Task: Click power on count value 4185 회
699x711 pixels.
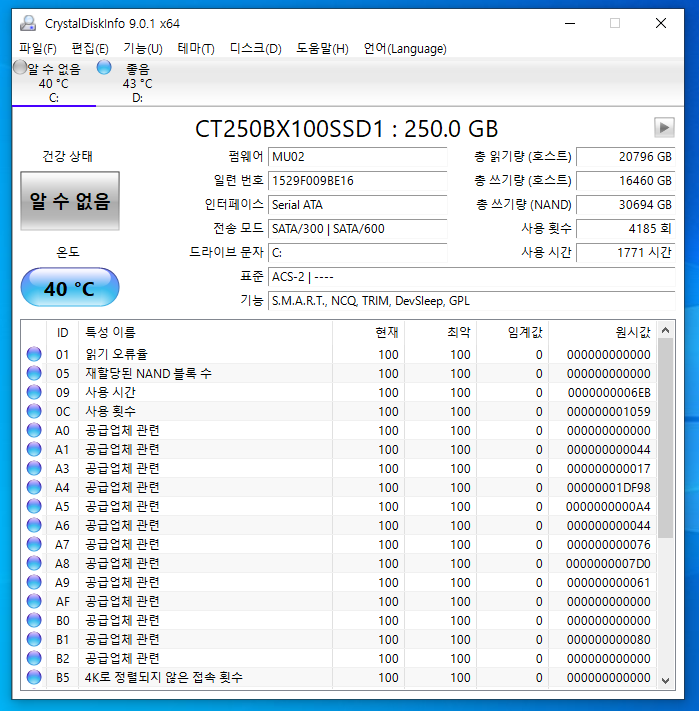Action: point(626,229)
